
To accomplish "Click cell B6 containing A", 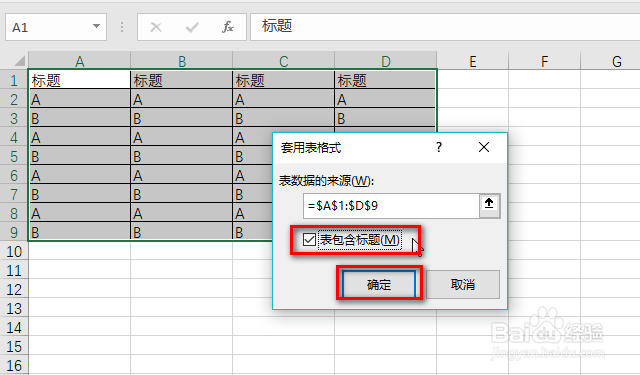I will (x=182, y=175).
